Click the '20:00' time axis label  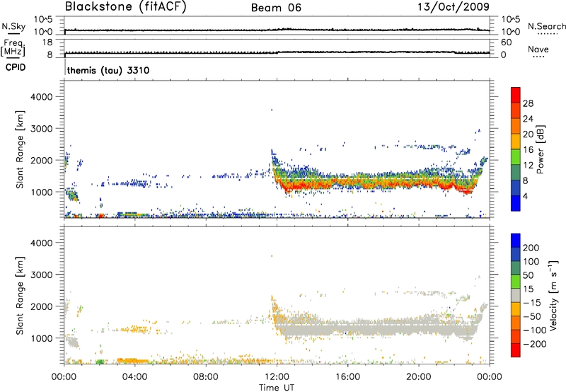[x=418, y=376]
